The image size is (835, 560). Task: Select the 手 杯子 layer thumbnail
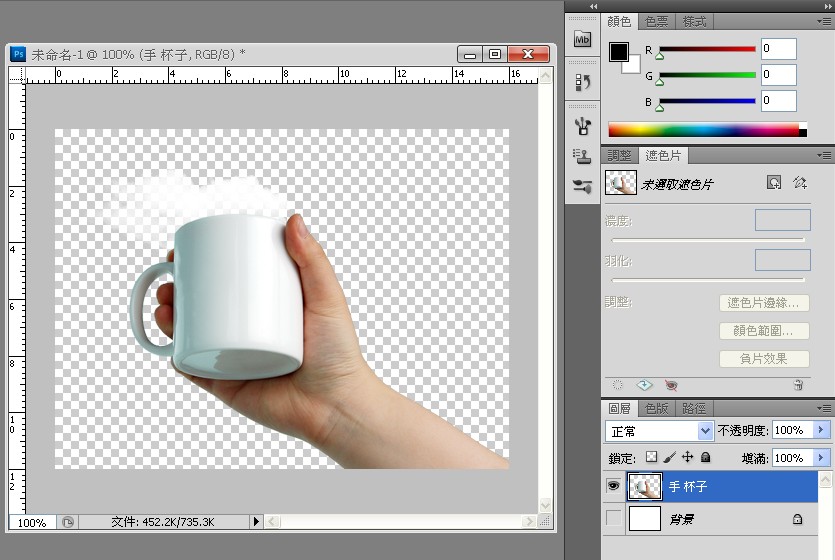coord(644,486)
